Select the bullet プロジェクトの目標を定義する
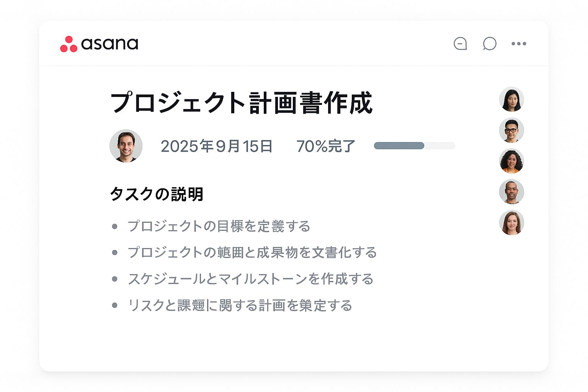The image size is (588, 392). (x=219, y=226)
